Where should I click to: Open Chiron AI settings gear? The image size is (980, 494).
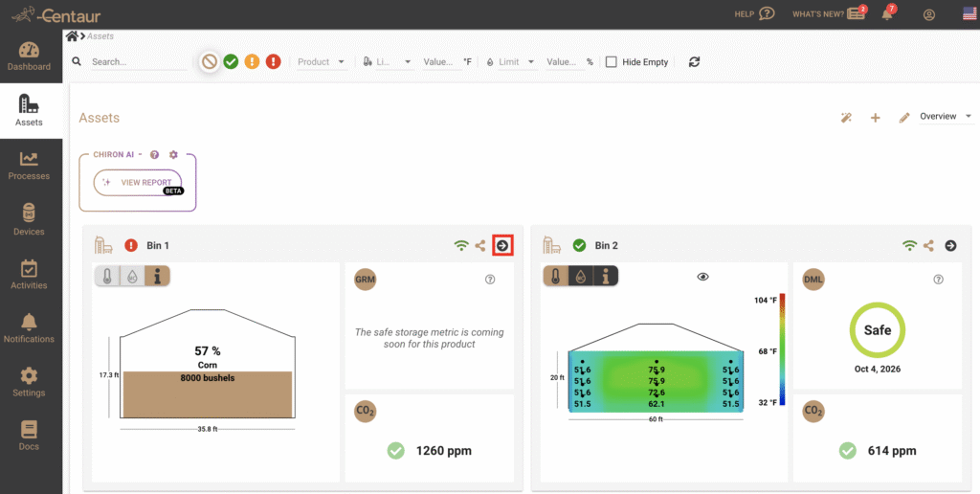(x=173, y=154)
